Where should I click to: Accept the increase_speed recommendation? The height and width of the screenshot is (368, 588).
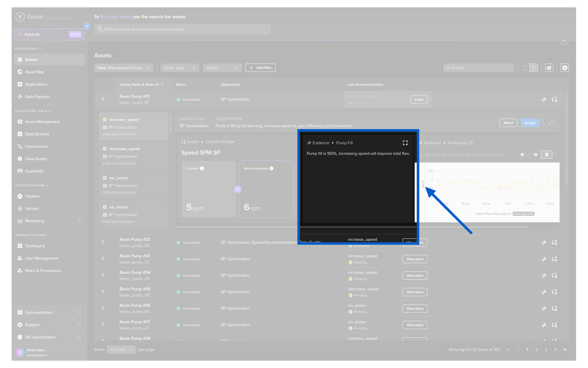(530, 123)
